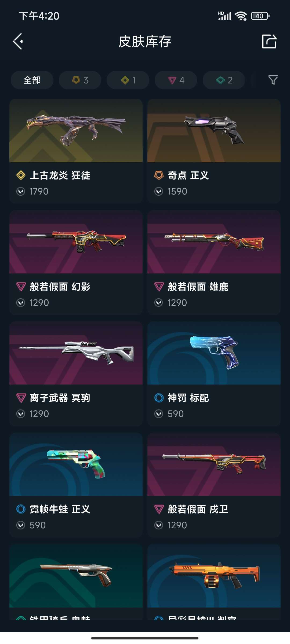Select the 般若假面 雄鹿 skin name
Screen dimensions: 290x644
click(x=198, y=287)
